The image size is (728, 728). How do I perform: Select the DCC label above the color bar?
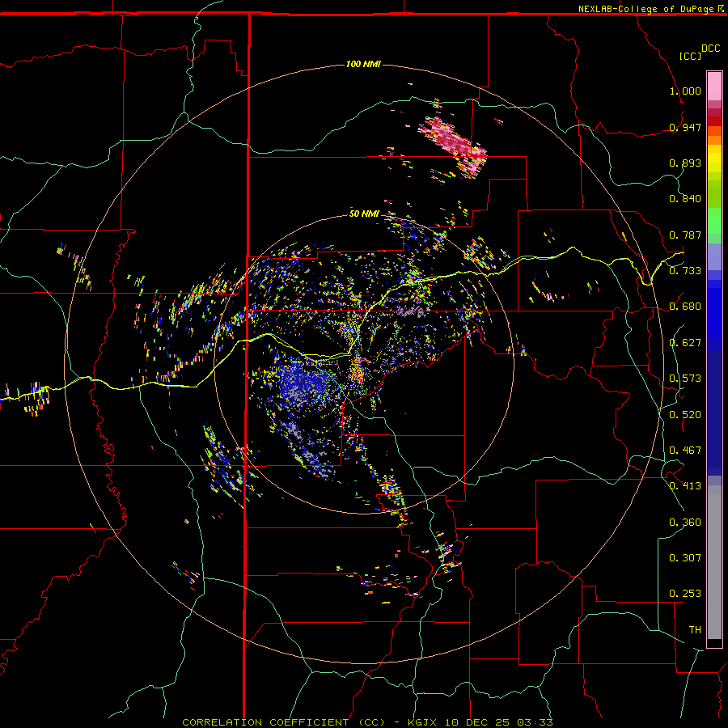710,49
